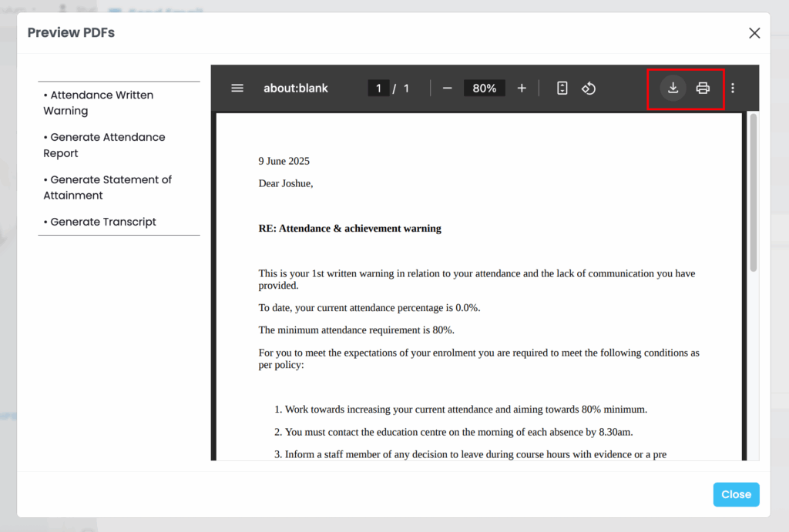Click the line about minimum attendance requirement 80%

coord(356,330)
